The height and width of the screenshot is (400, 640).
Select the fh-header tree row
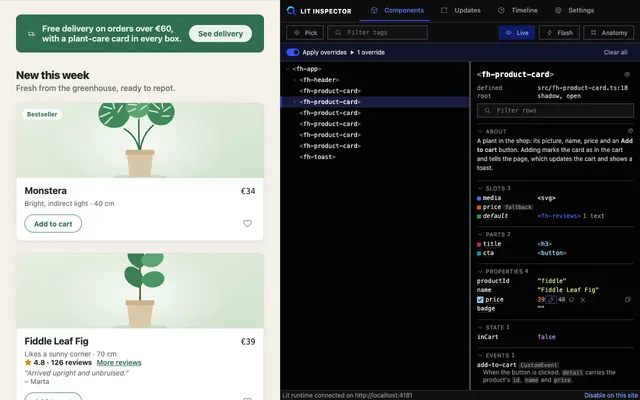(x=375, y=80)
